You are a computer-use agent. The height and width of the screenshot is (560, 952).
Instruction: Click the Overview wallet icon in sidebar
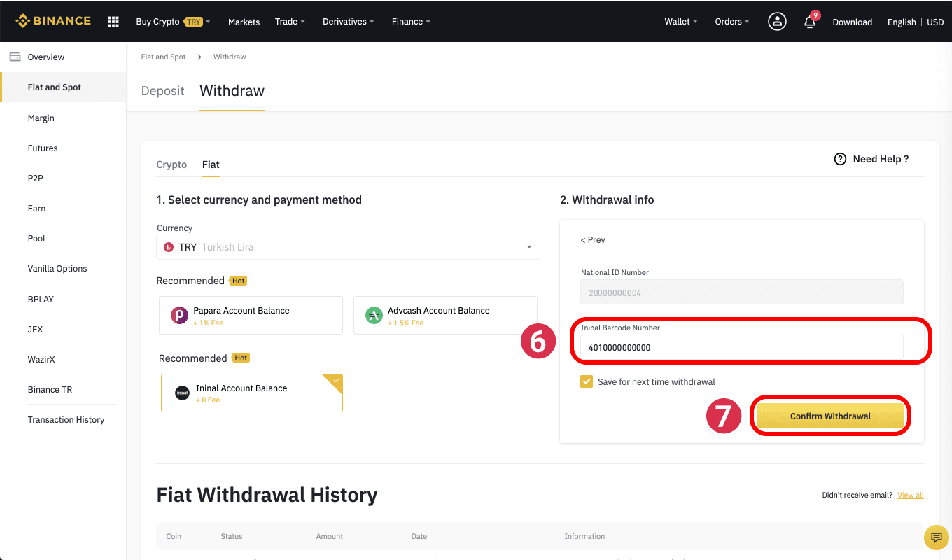tap(15, 57)
